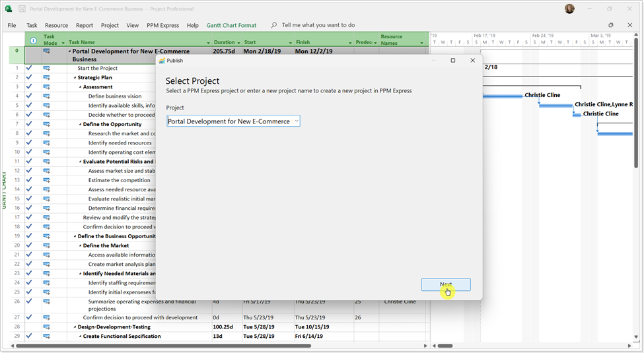Click the Indicators info column header icon
644x353 pixels.
pyautogui.click(x=33, y=40)
